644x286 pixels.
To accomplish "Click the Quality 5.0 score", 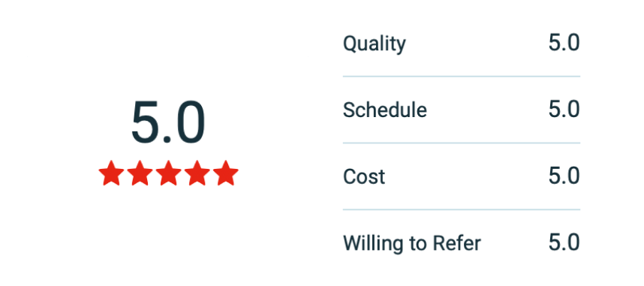I will (564, 43).
